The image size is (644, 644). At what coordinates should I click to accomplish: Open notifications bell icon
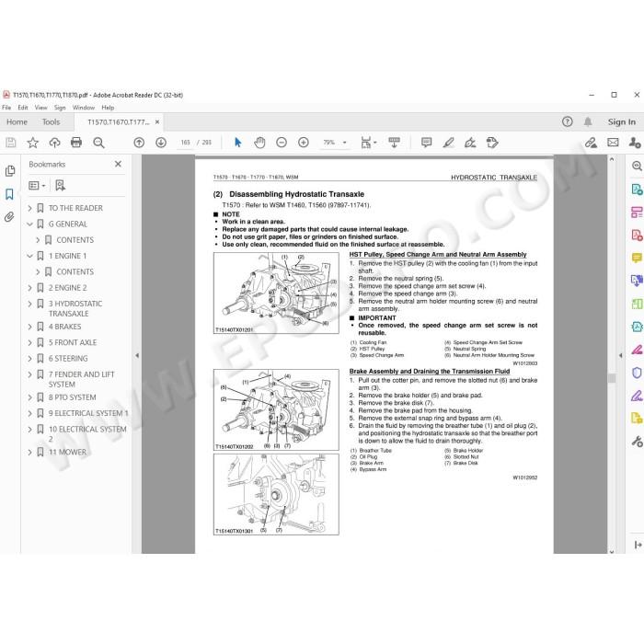point(588,121)
